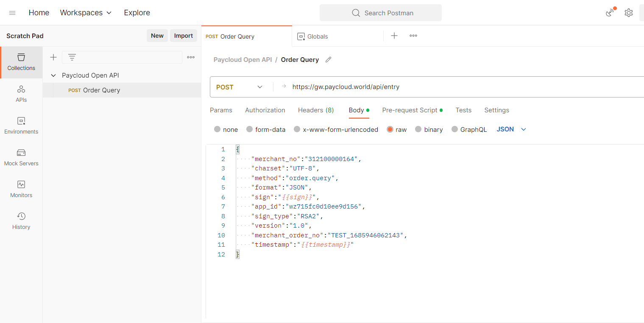The width and height of the screenshot is (644, 323).
Task: Click the Import button
Action: click(184, 36)
